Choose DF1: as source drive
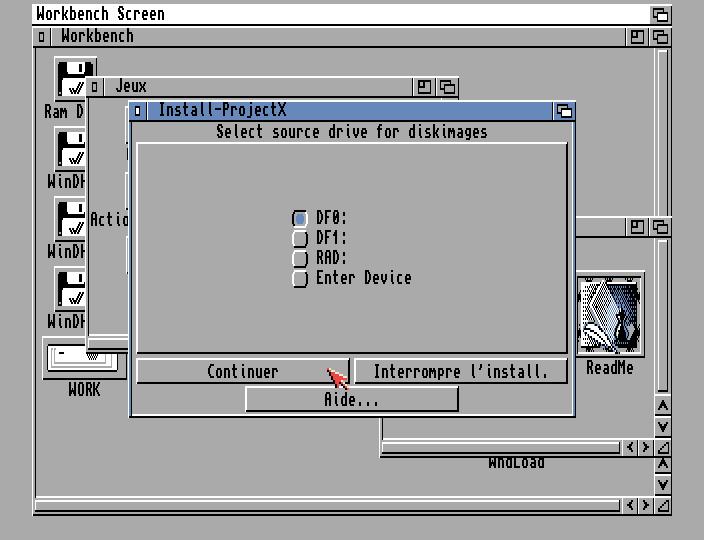The height and width of the screenshot is (540, 704). point(299,238)
